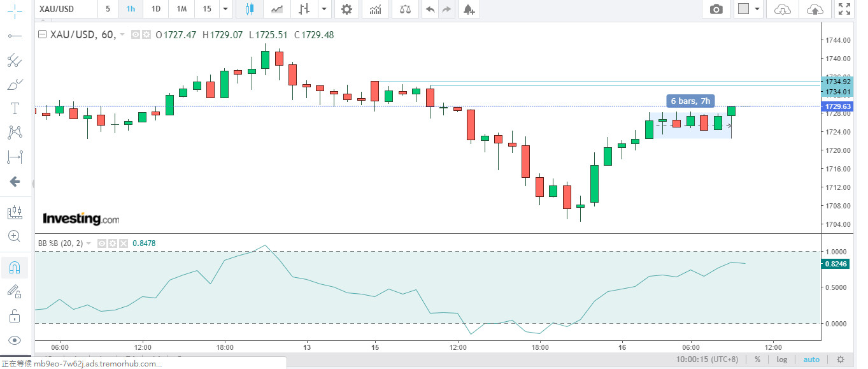The width and height of the screenshot is (868, 369).
Task: Open chart properties gear icon
Action: [x=346, y=9]
